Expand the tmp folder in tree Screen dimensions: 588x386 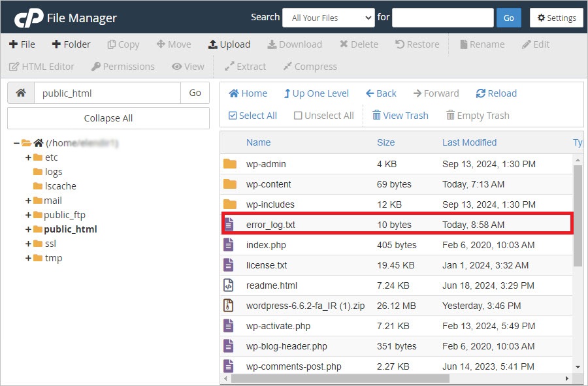[28, 258]
